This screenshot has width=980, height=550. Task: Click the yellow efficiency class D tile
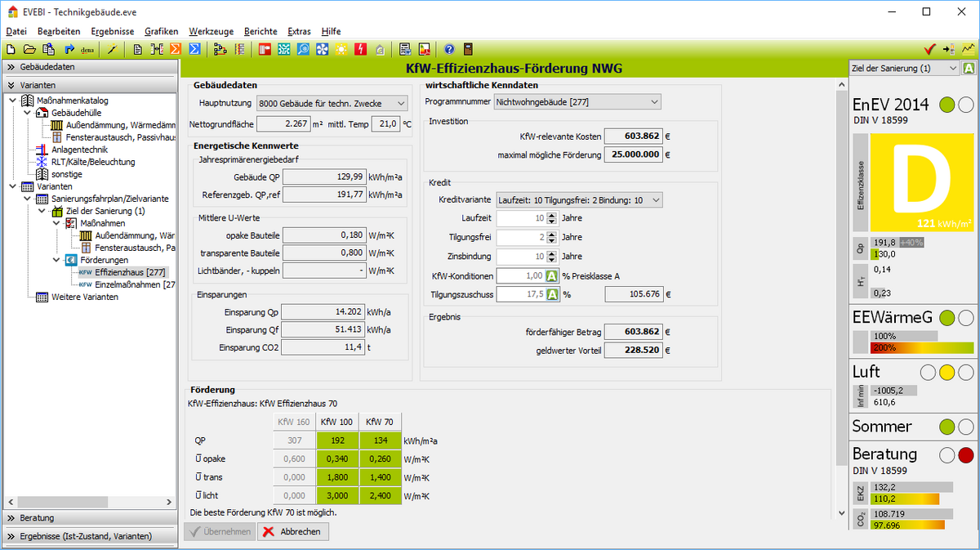922,182
